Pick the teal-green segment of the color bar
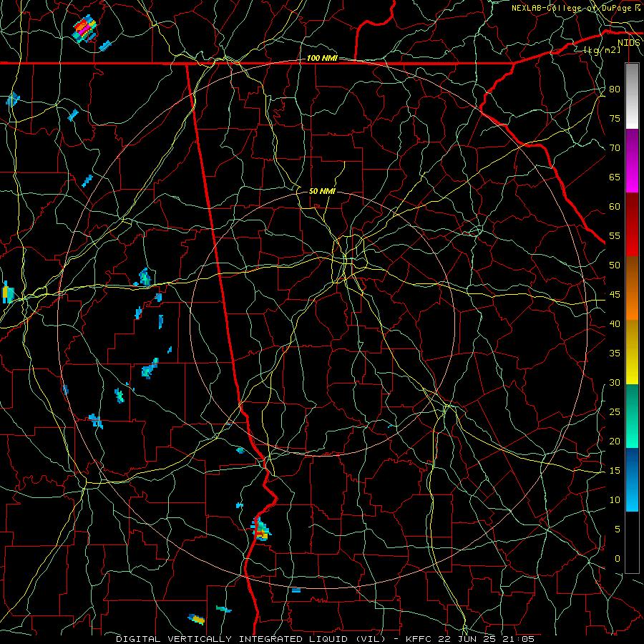644x644 pixels. pos(632,416)
